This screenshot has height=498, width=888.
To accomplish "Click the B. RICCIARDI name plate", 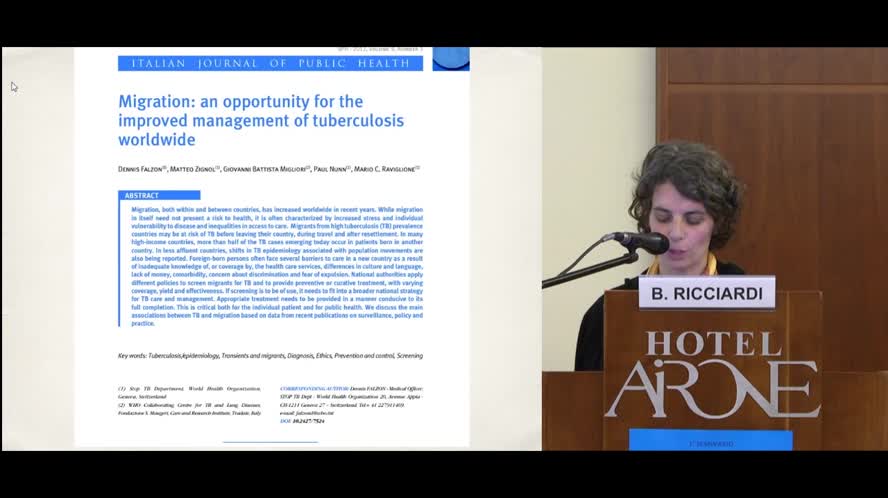I will point(706,294).
